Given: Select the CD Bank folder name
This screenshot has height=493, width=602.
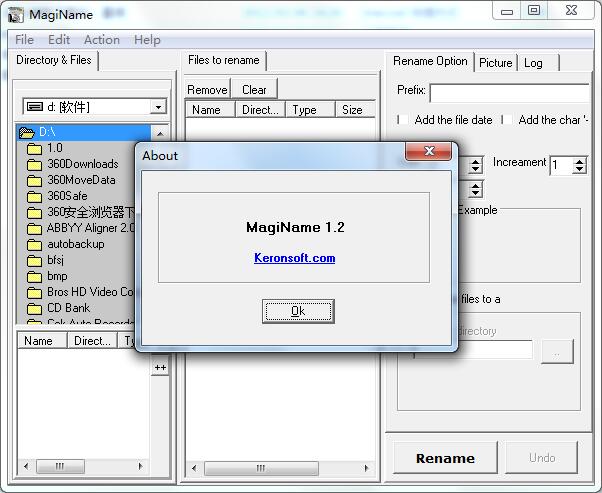Looking at the screenshot, I should (x=68, y=308).
